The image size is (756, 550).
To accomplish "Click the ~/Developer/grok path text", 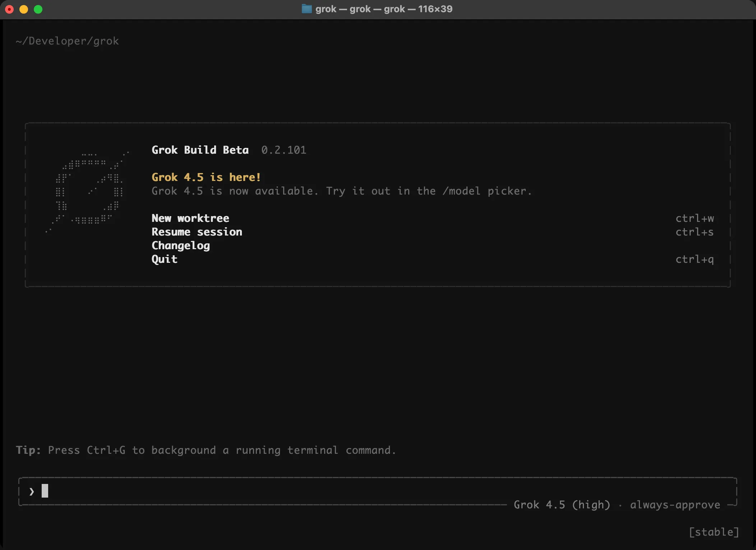I will [x=67, y=41].
